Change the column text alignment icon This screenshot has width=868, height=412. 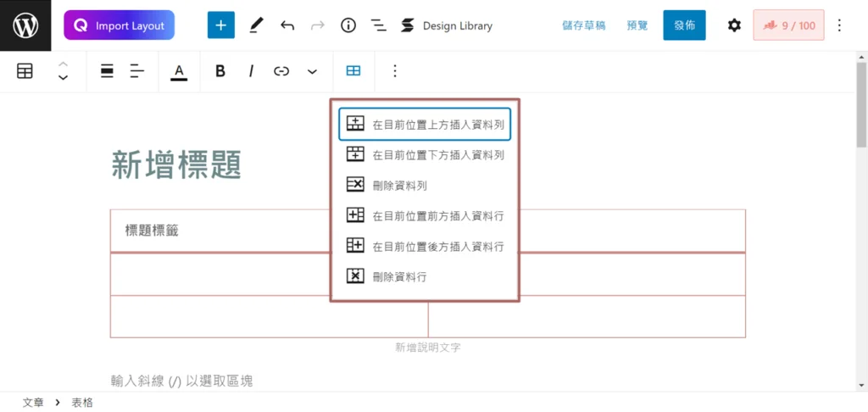coord(136,71)
